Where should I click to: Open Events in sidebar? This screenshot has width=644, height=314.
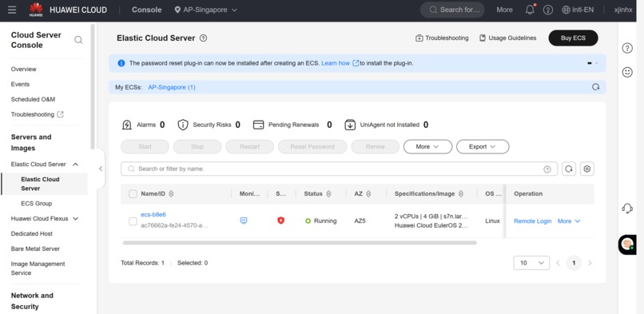click(20, 84)
